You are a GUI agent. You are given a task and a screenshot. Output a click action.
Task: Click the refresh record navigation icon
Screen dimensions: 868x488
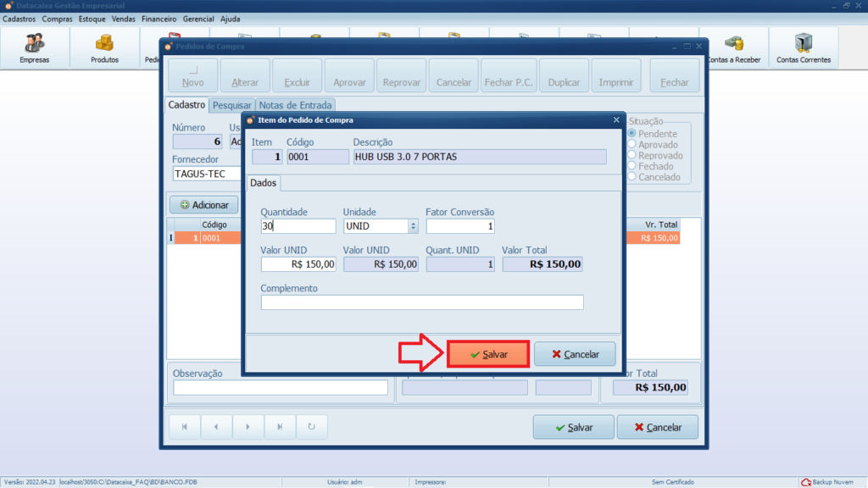(311, 427)
